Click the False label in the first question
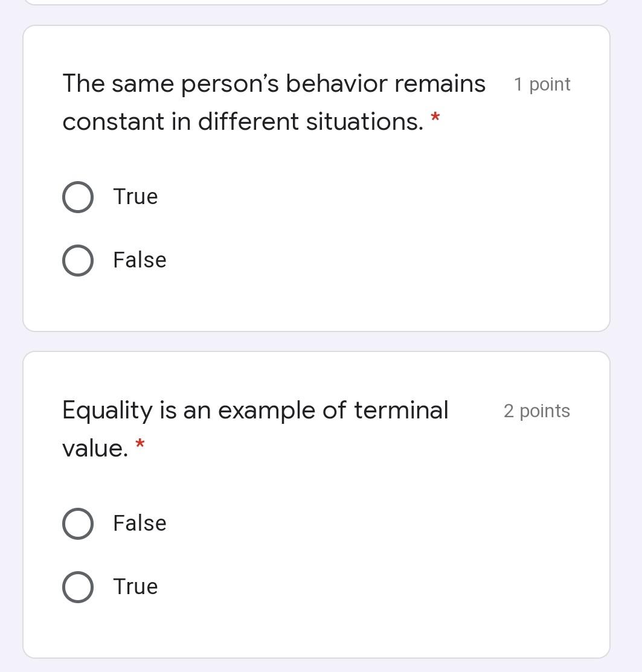Image resolution: width=642 pixels, height=672 pixels. click(139, 260)
